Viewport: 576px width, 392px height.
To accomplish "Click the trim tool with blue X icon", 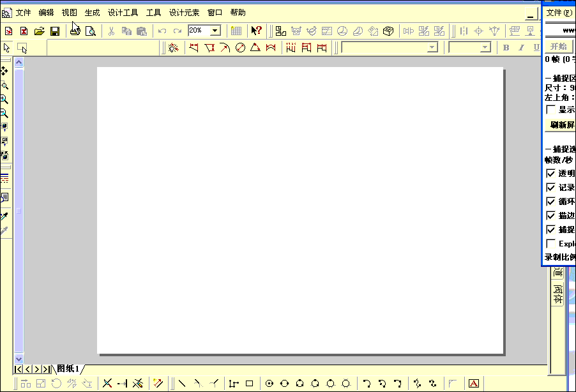I will point(107,384).
